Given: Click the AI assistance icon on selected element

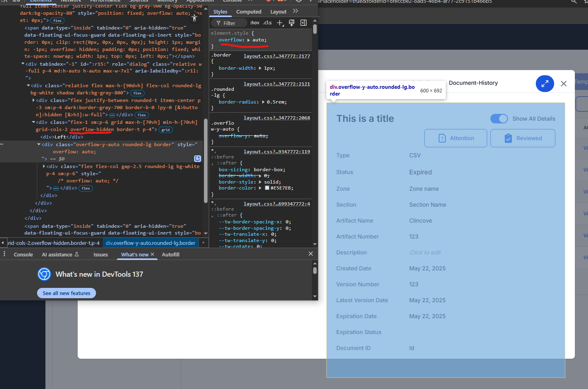Looking at the screenshot, I should pyautogui.click(x=198, y=158).
